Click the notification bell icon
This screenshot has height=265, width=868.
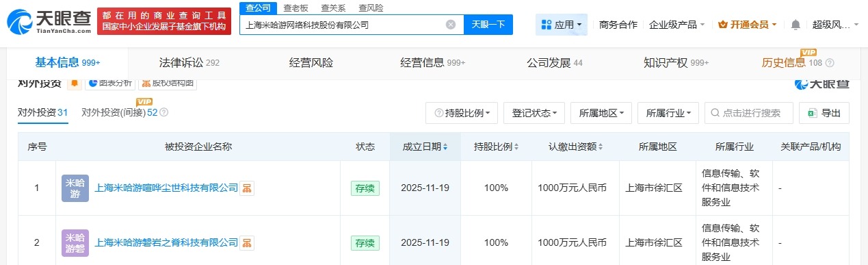795,25
